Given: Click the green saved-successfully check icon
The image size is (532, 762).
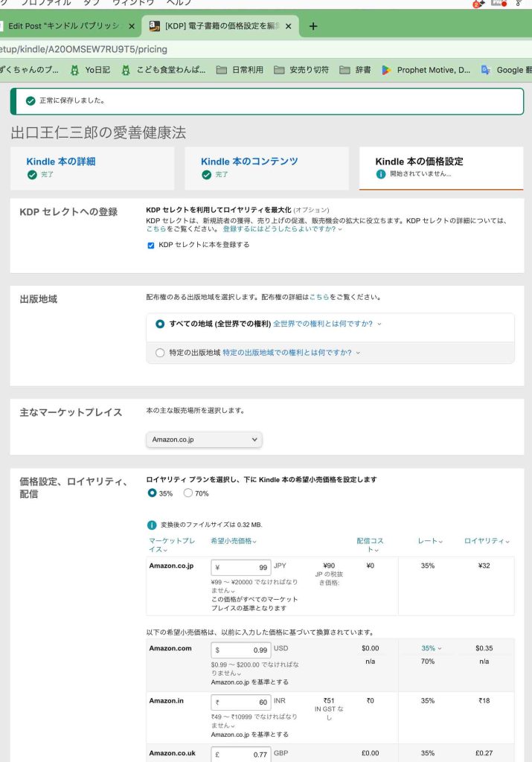Looking at the screenshot, I should click(x=31, y=100).
